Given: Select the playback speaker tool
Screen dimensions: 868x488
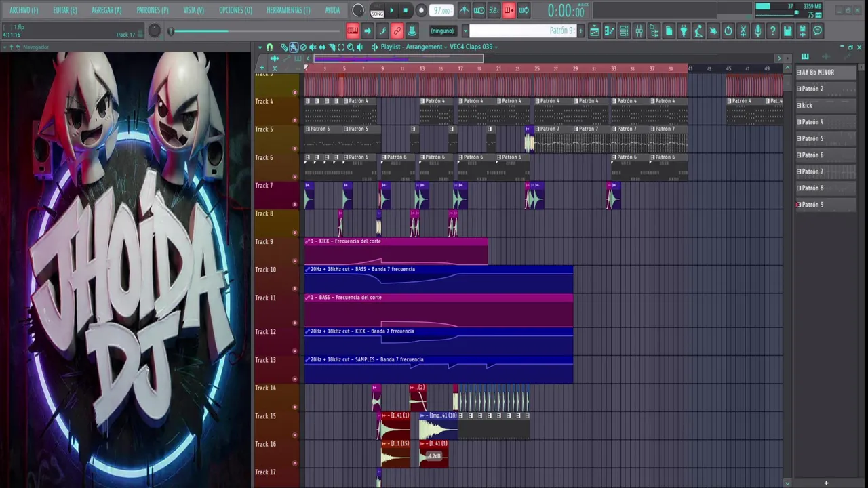Looking at the screenshot, I should pos(360,47).
